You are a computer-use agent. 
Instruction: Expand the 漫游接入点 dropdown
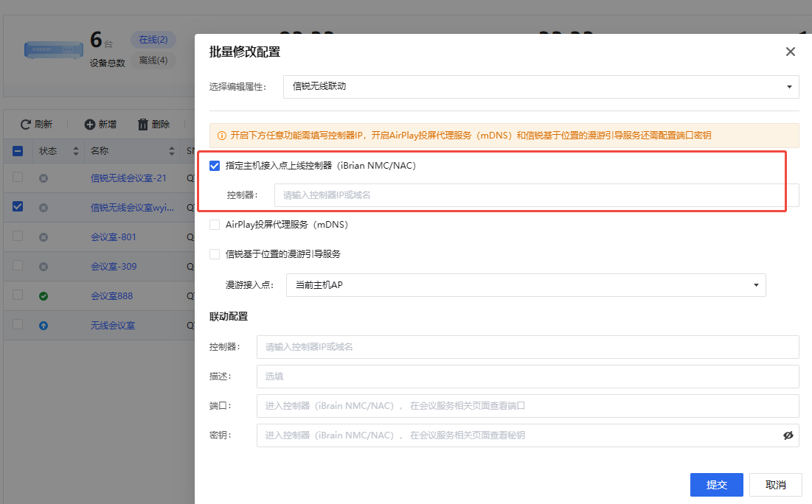tap(525, 285)
